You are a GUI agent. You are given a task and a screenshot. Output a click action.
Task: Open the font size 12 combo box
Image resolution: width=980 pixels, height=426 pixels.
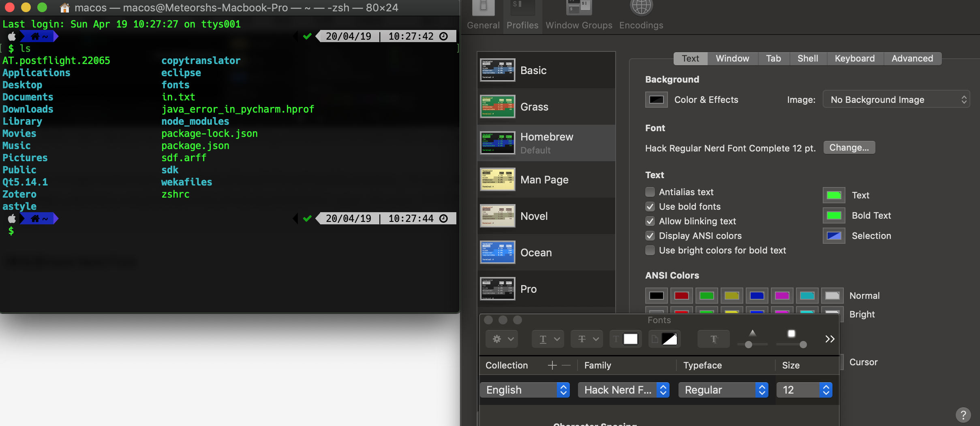805,390
